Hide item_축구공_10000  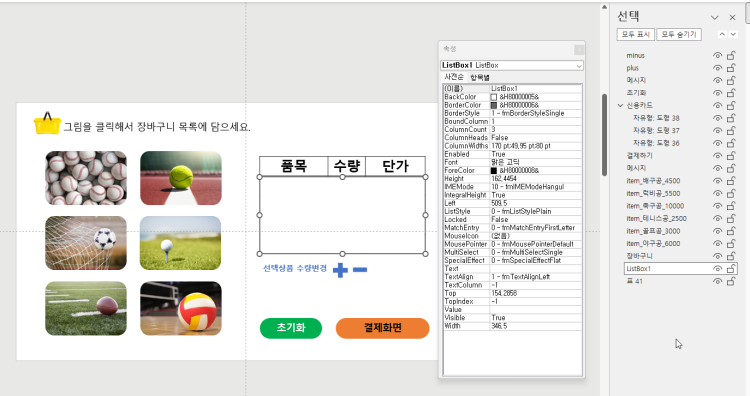coord(717,206)
